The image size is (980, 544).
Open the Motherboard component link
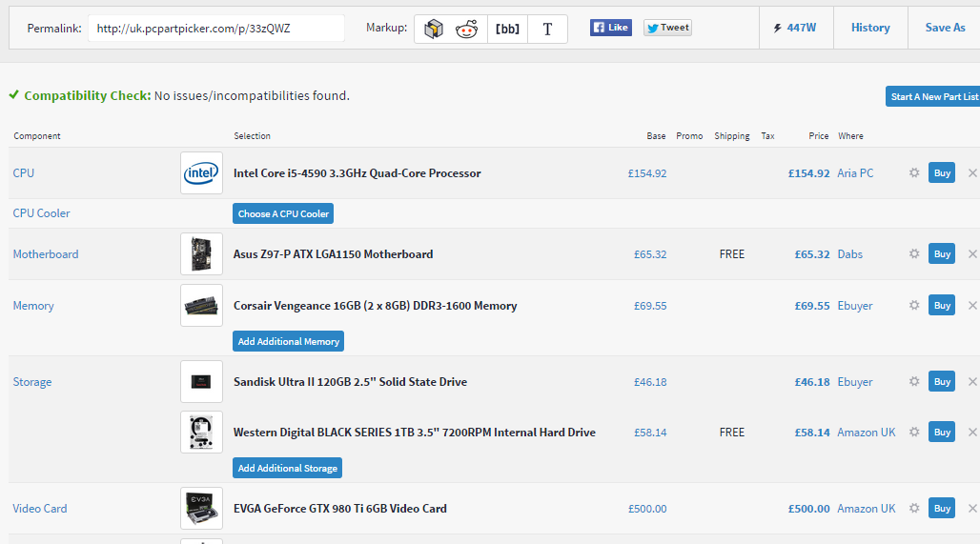46,254
